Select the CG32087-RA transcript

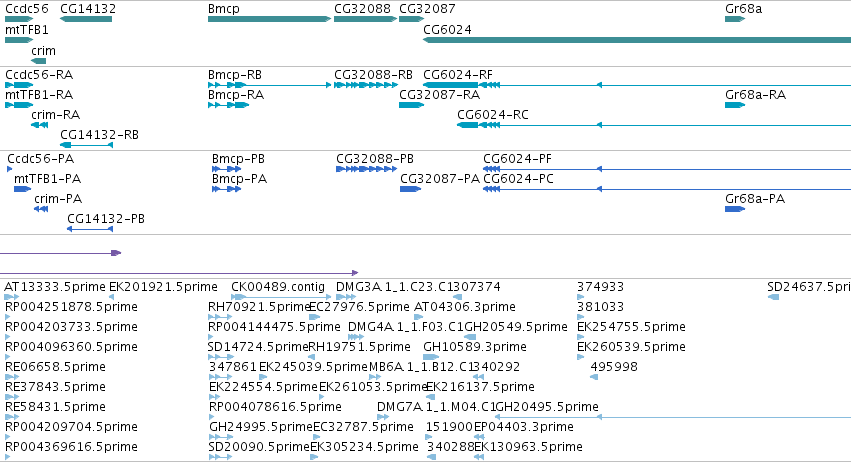coord(411,105)
